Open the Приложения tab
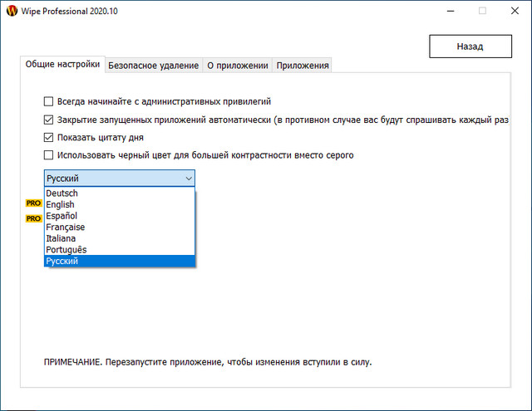Screen dimensions: 532x411 click(x=303, y=66)
